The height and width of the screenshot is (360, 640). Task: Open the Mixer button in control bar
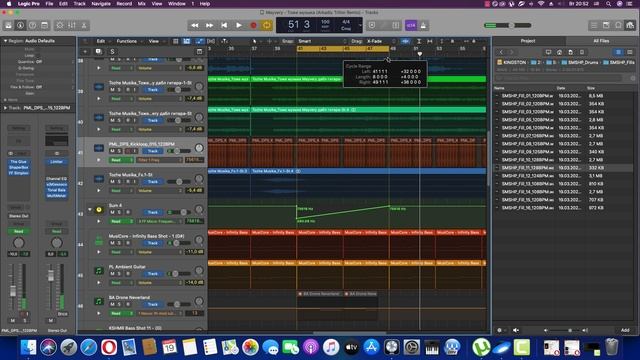tap(72, 25)
